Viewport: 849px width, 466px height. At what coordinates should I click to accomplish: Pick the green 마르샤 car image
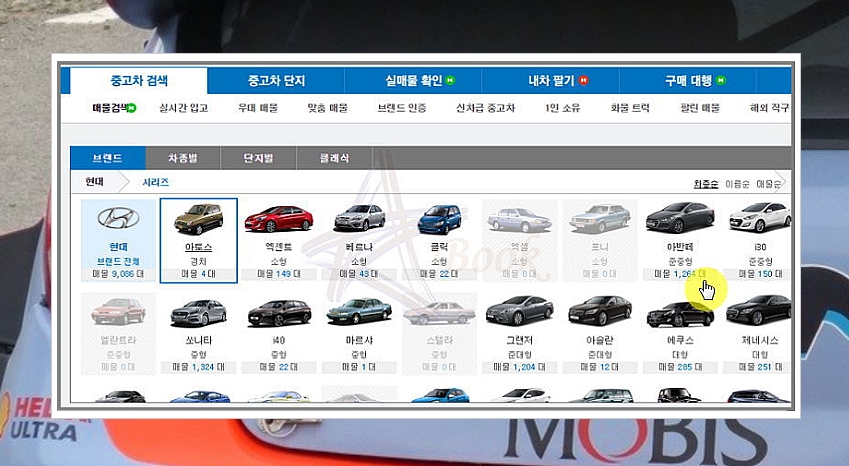(359, 311)
